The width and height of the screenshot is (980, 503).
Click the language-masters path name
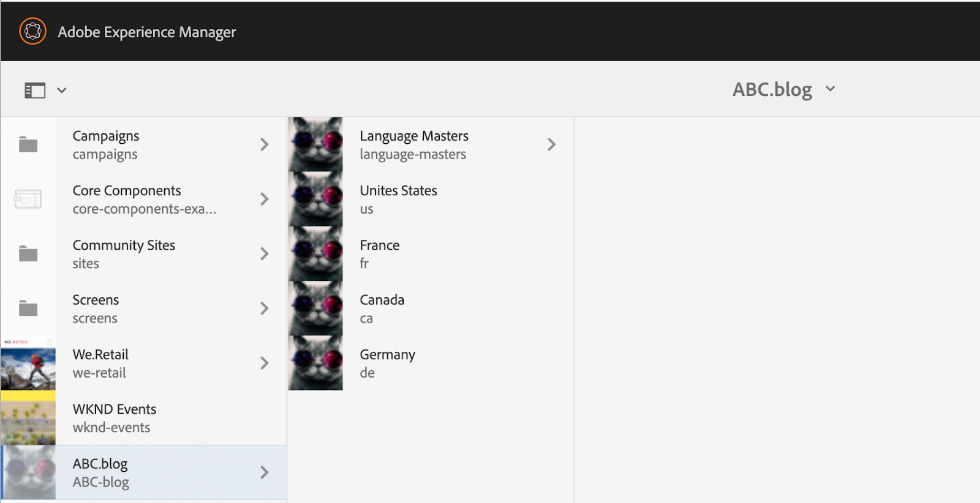[x=413, y=155]
